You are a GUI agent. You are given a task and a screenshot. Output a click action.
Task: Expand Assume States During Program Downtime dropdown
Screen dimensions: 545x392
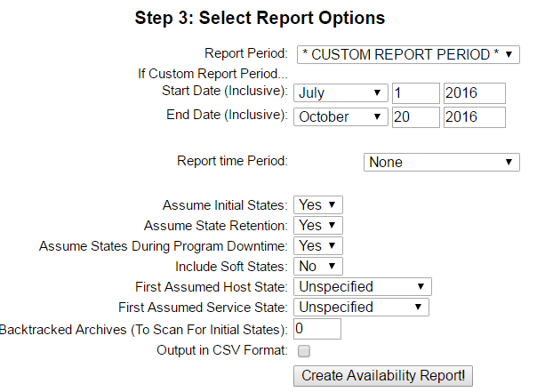(x=317, y=245)
